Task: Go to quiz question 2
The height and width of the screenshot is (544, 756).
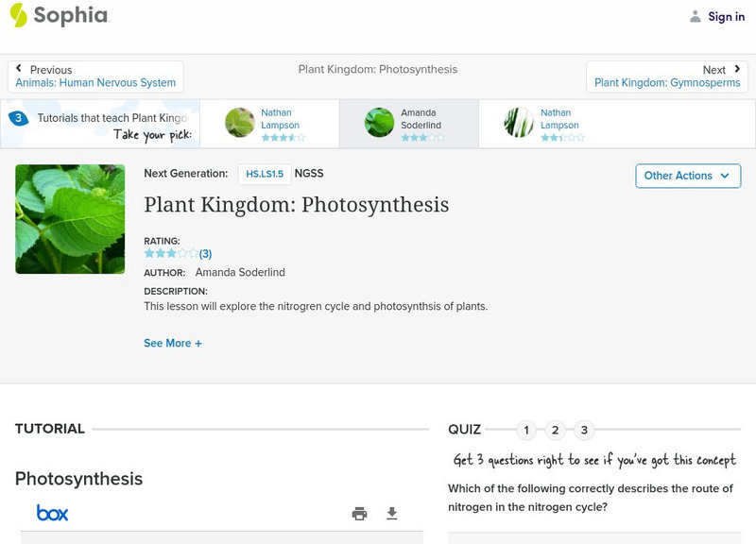Action: click(x=556, y=431)
